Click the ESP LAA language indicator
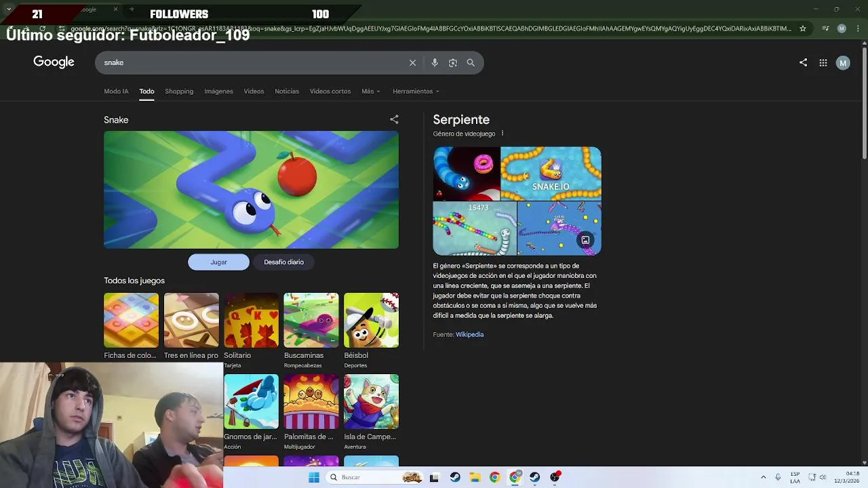This screenshot has height=488, width=868. (x=795, y=477)
